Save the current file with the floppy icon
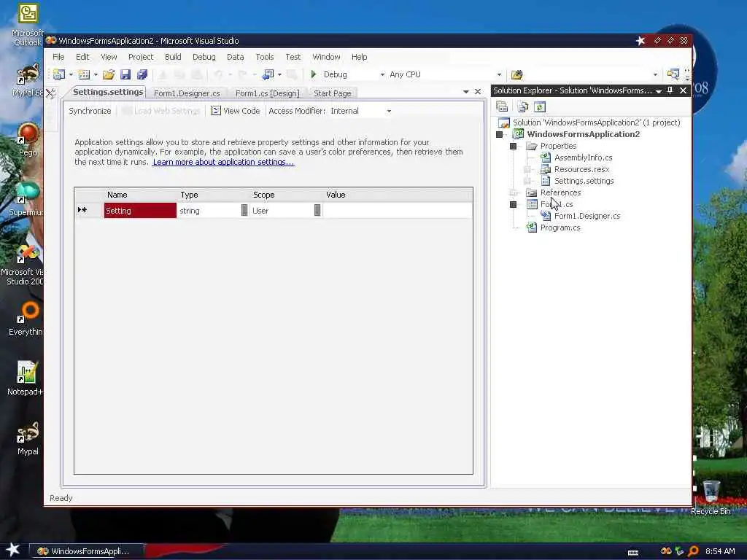747x560 pixels. (x=125, y=74)
